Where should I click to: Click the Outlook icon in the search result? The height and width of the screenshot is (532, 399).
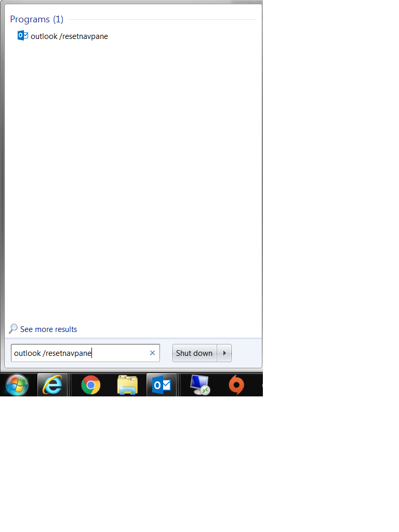point(22,36)
